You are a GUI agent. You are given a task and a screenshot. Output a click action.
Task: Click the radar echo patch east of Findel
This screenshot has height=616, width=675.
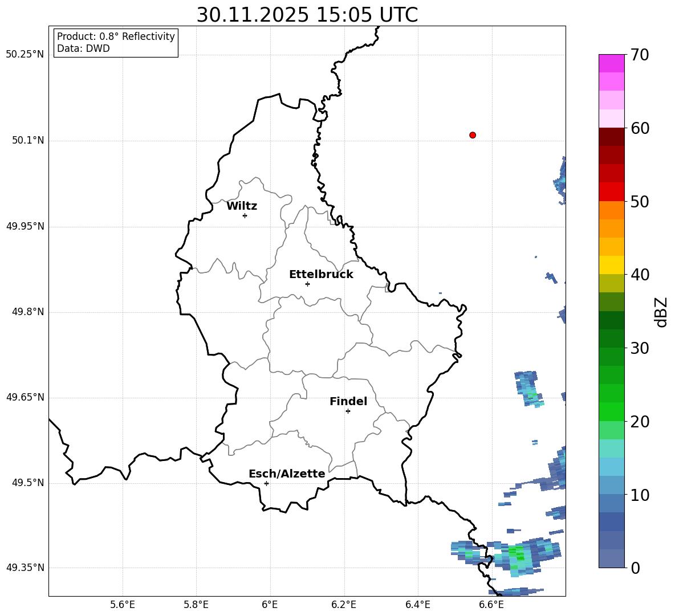(530, 389)
